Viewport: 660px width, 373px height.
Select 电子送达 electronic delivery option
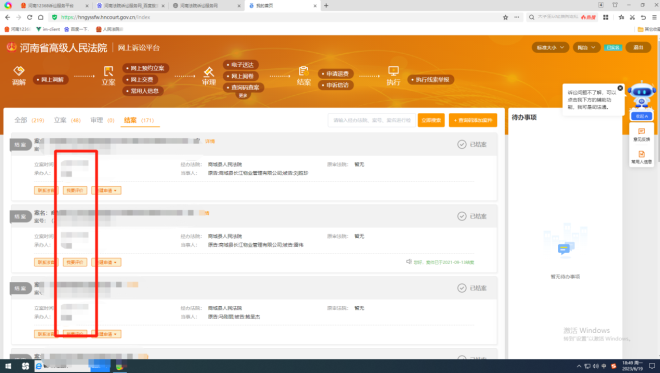[241, 65]
